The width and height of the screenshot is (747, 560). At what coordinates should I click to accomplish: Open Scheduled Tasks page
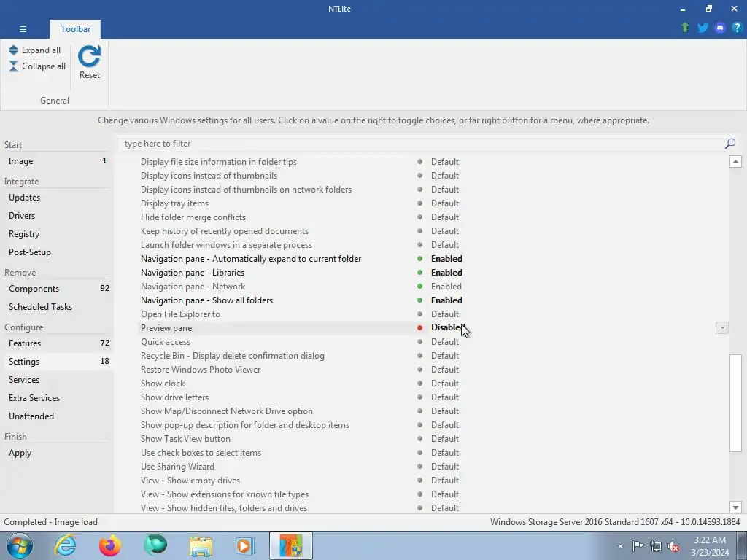click(x=57, y=307)
